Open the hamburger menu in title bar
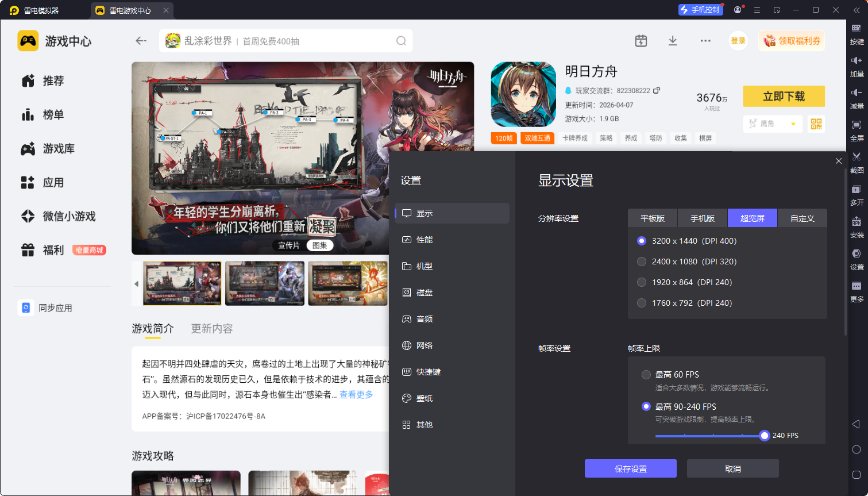This screenshot has width=868, height=496. [757, 10]
